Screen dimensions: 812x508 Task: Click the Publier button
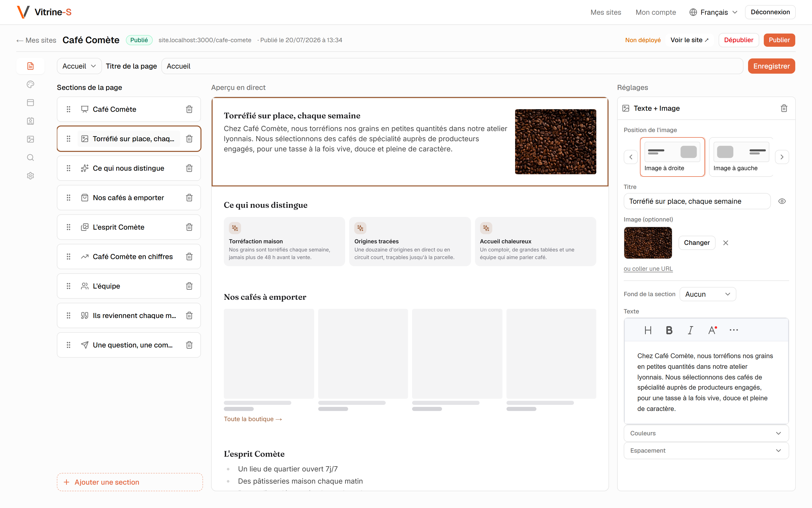(x=779, y=40)
